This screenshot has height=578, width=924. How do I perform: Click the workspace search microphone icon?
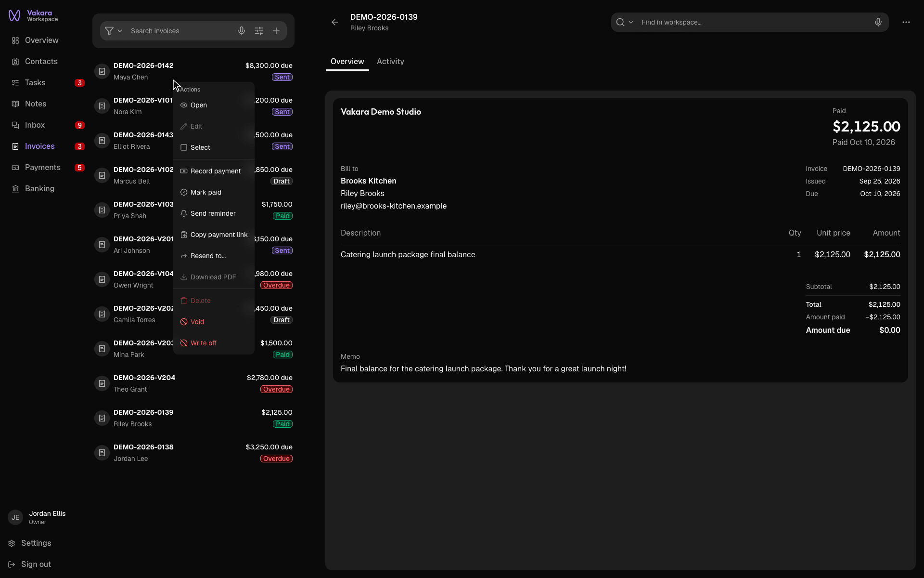point(878,22)
